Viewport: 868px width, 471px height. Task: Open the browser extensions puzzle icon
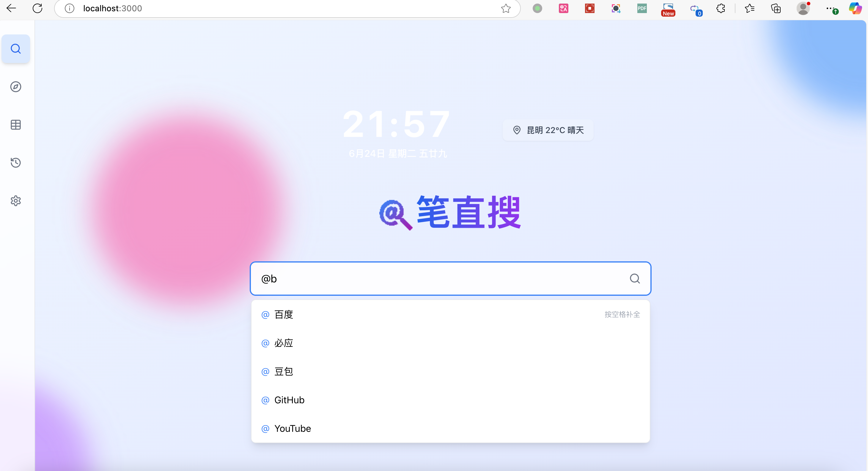click(x=721, y=8)
